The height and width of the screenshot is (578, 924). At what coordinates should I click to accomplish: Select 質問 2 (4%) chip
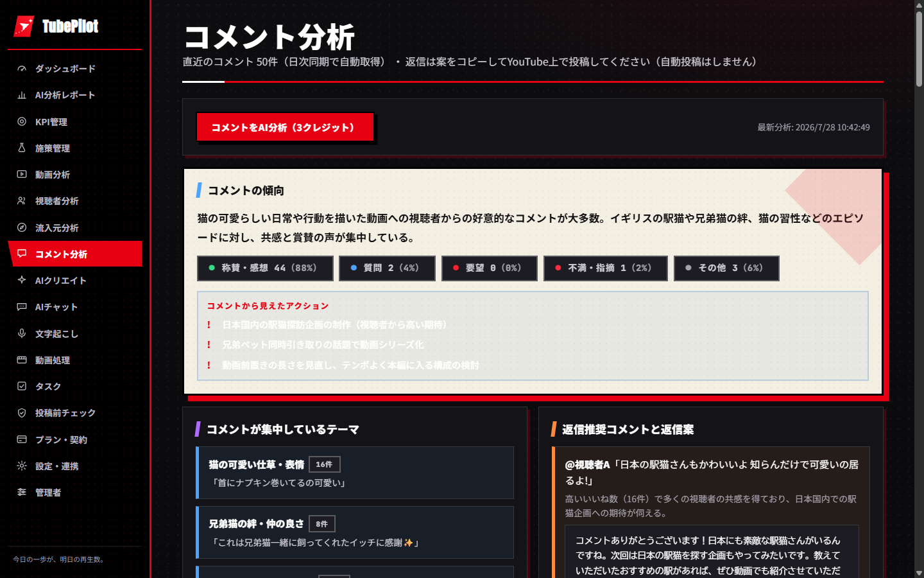pos(387,268)
